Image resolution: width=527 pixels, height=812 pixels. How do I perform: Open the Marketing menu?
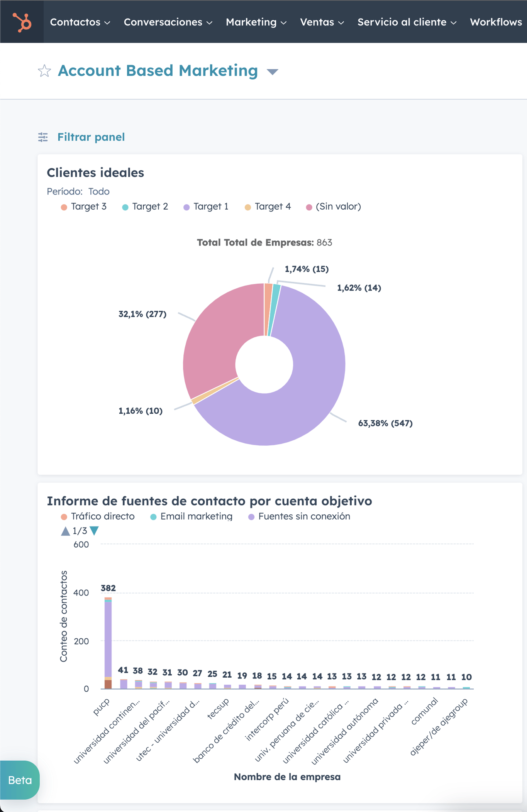tap(251, 22)
